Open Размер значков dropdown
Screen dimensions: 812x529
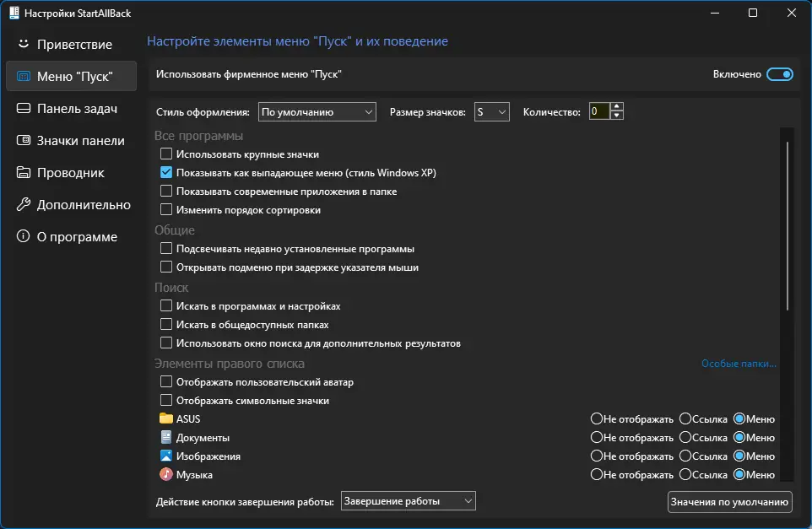(x=491, y=112)
